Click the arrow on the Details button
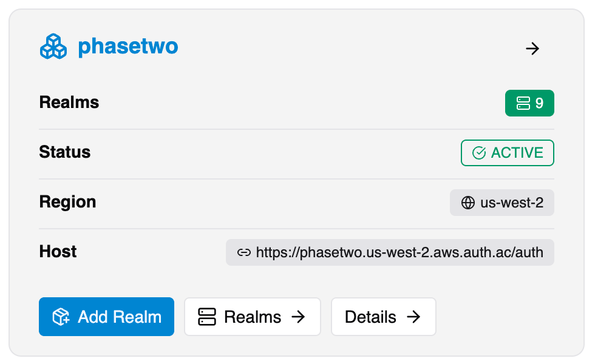 [x=413, y=317]
